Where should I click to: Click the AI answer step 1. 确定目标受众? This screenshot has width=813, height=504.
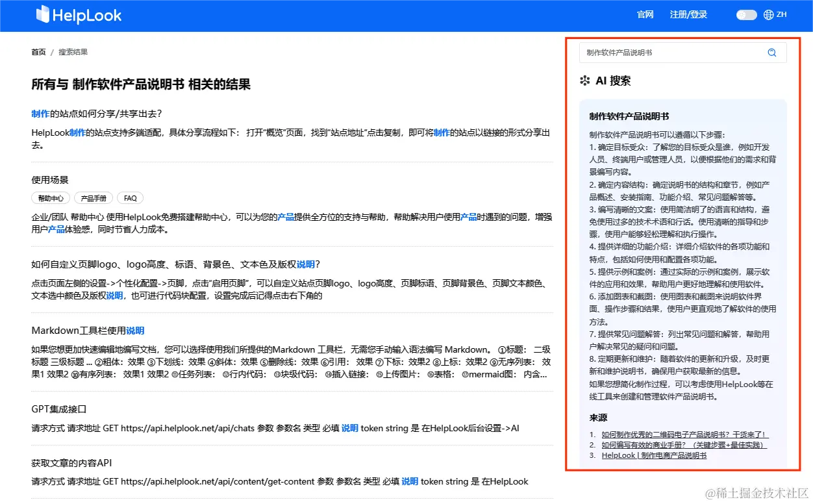[x=682, y=159]
